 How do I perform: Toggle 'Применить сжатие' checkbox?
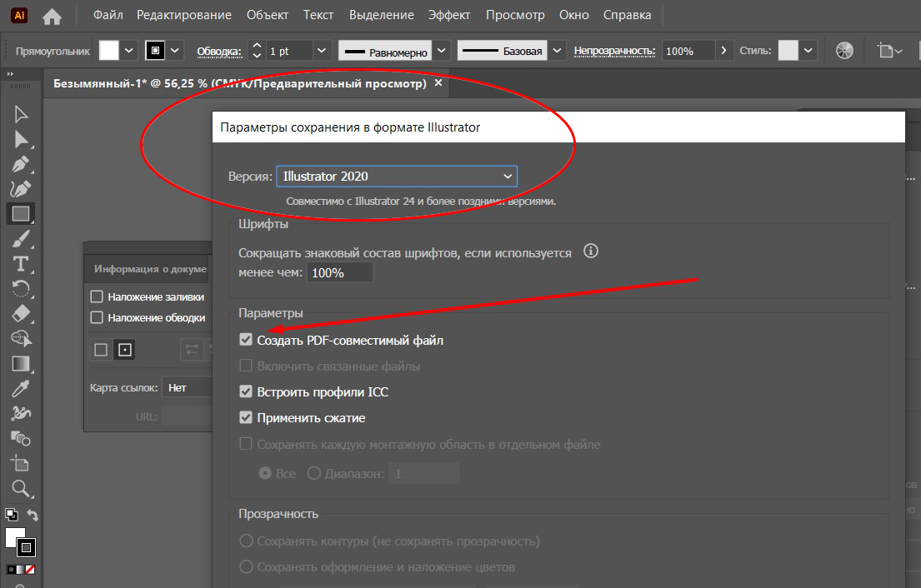[246, 417]
